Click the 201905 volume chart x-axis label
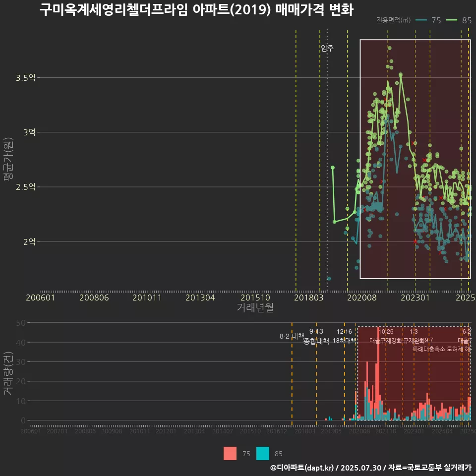 coord(331,431)
